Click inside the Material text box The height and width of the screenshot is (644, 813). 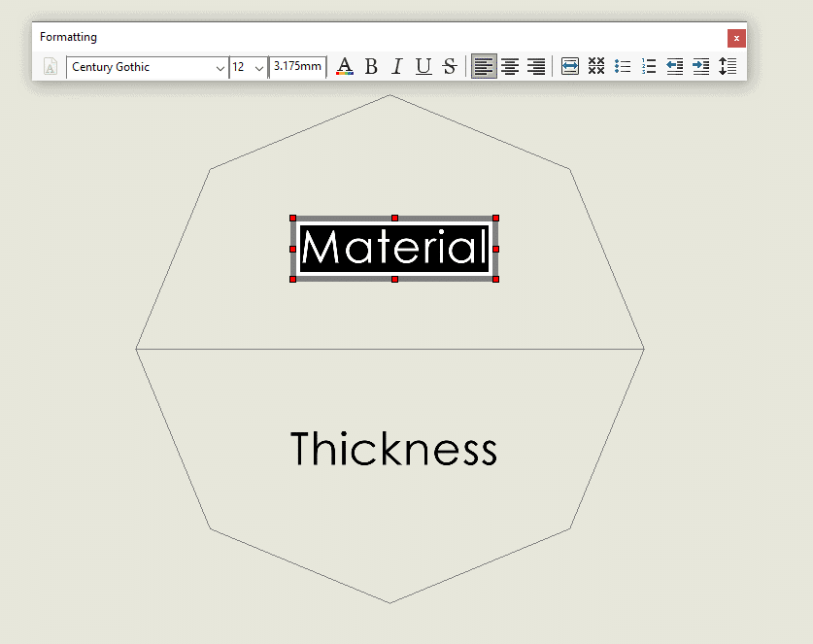click(394, 249)
